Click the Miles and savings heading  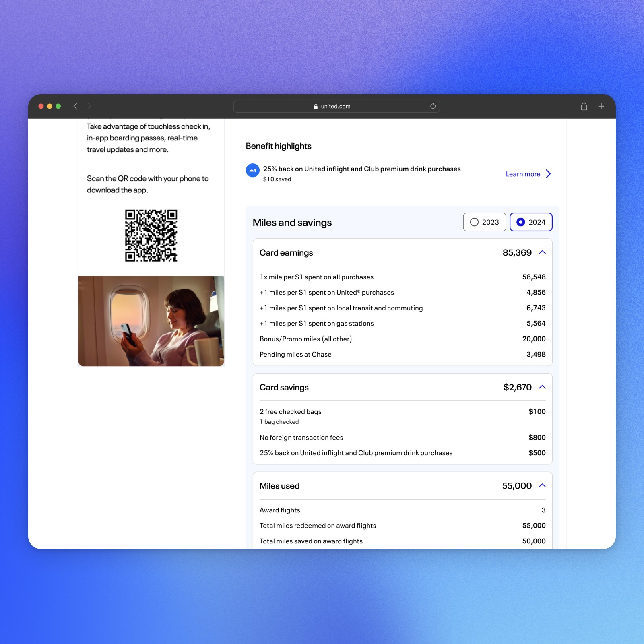[x=292, y=223]
